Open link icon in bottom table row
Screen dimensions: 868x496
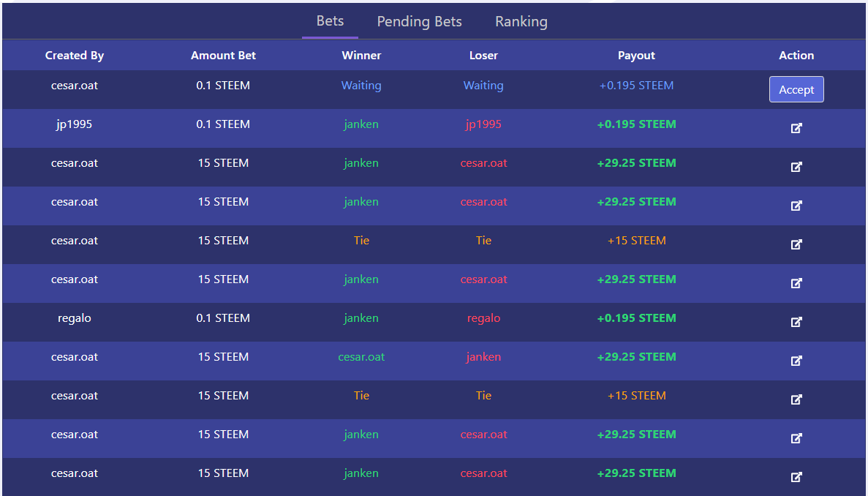pos(796,477)
